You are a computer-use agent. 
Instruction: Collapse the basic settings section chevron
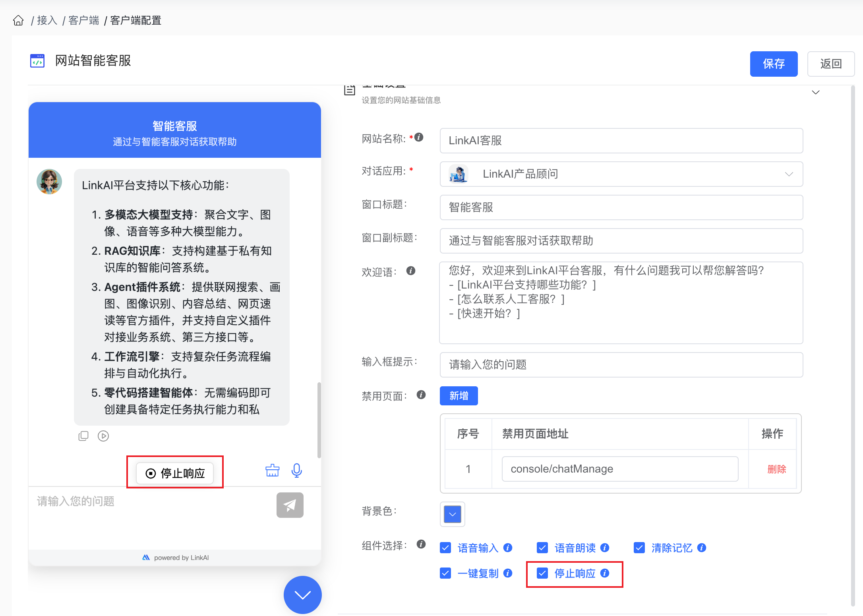[816, 92]
